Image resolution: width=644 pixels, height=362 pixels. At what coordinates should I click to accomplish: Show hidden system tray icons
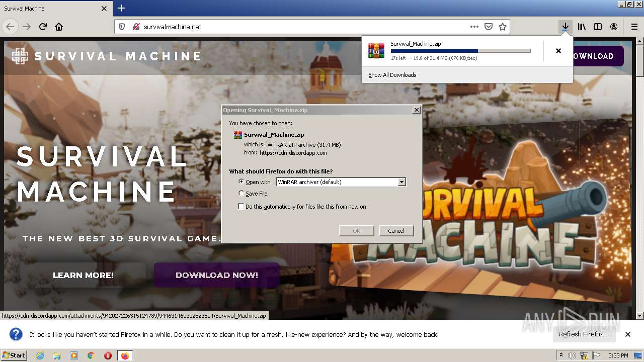(x=561, y=355)
